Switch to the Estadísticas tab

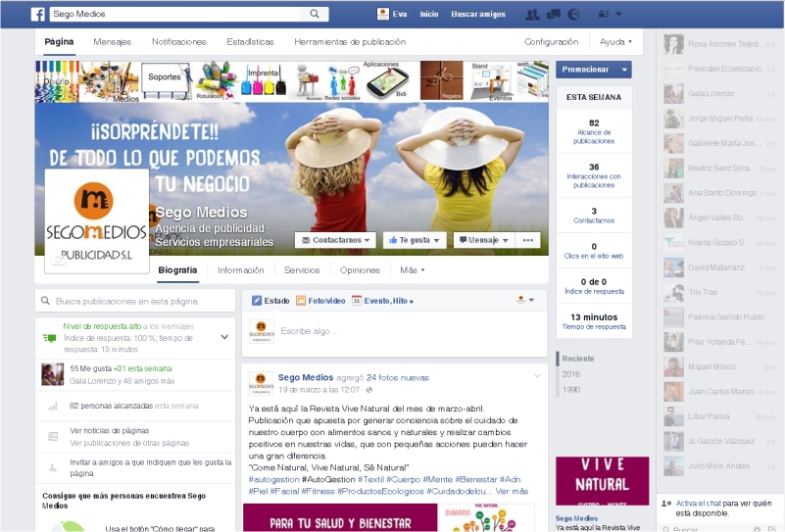point(250,42)
